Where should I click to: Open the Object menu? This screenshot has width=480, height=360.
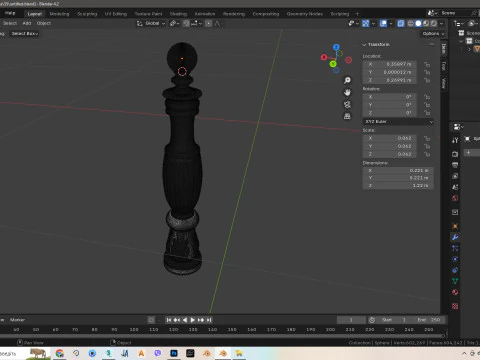[44, 23]
